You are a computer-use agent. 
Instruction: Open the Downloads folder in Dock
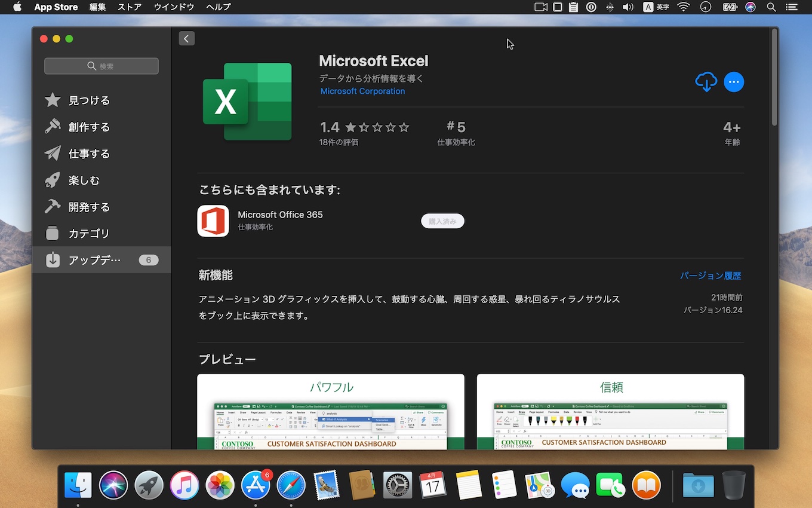[699, 485]
